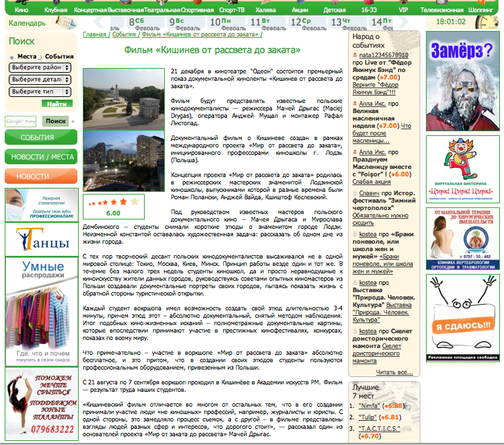The image size is (504, 445).
Task: Open the Спорт-ТВ menu item
Action: click(231, 10)
